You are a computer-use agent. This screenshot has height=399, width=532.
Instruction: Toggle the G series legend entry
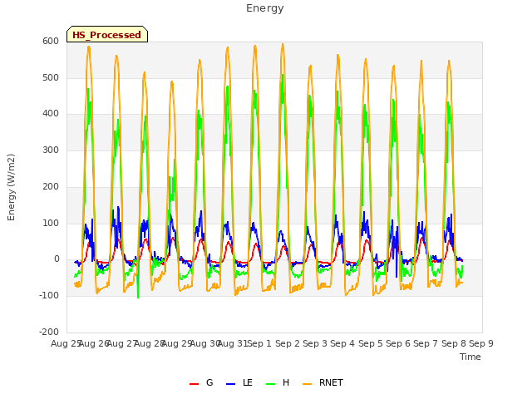coord(201,383)
